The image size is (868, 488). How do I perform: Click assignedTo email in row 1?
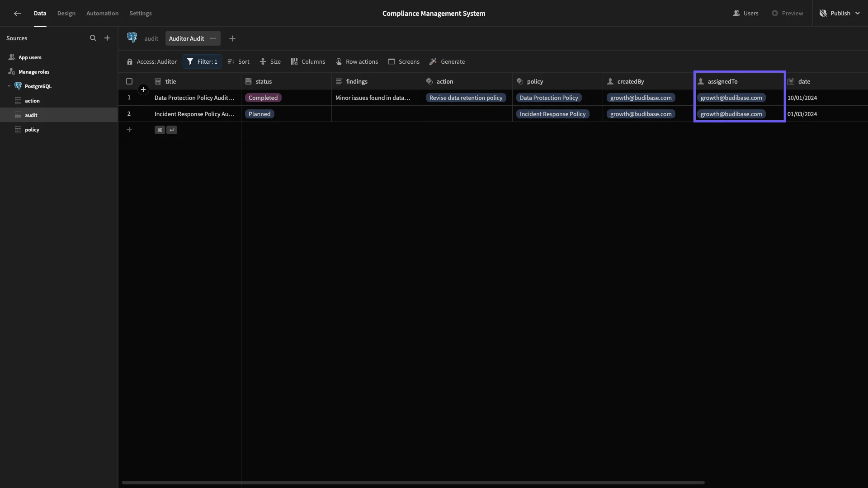pyautogui.click(x=731, y=98)
